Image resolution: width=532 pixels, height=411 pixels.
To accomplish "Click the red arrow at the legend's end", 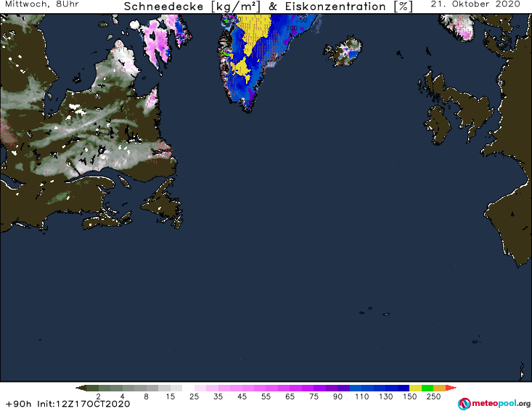I will pyautogui.click(x=451, y=388).
